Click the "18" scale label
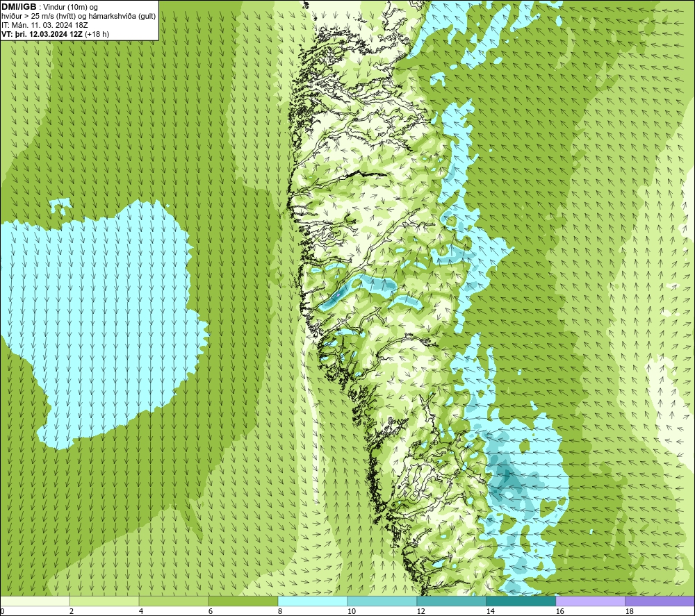The width and height of the screenshot is (695, 616). (x=630, y=612)
